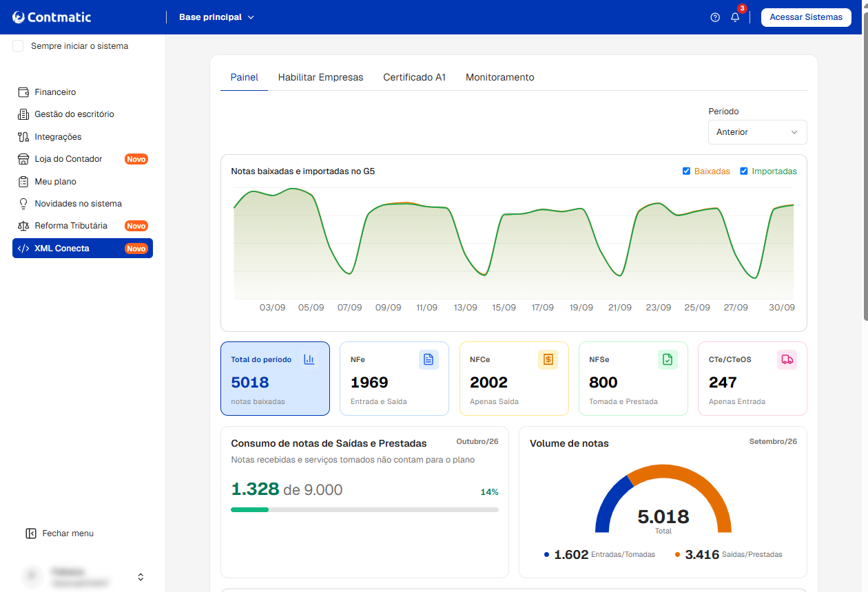
Task: Switch to the Habilitar Empresas tab
Action: pos(320,77)
